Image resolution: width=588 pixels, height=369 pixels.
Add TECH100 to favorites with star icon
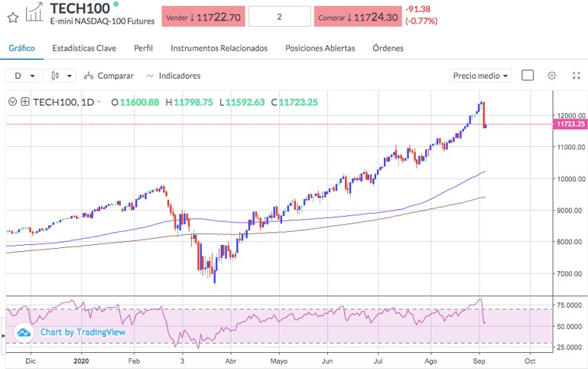(13, 18)
